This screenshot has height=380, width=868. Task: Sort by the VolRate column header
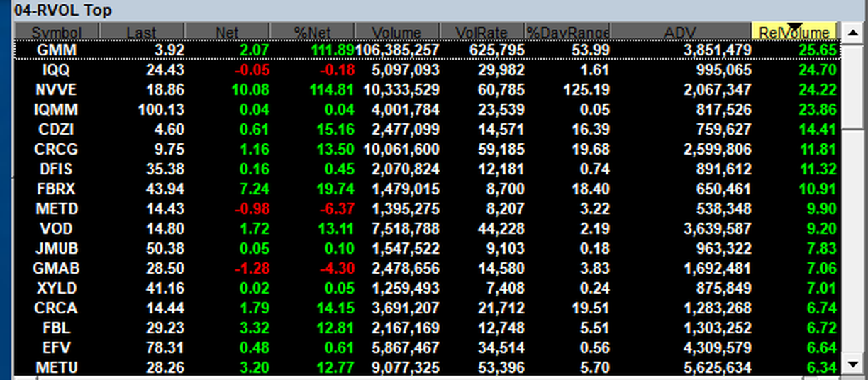pos(482,32)
